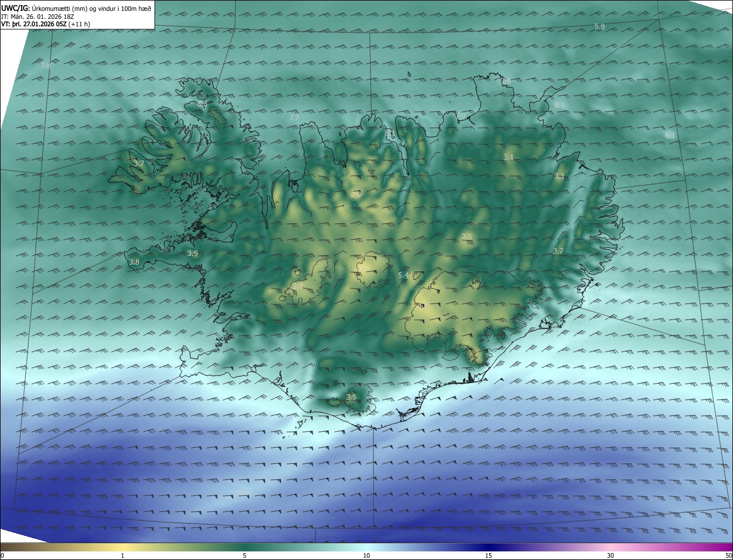Click the 3.9 value label on the map
733x560 pixels.
(x=192, y=253)
